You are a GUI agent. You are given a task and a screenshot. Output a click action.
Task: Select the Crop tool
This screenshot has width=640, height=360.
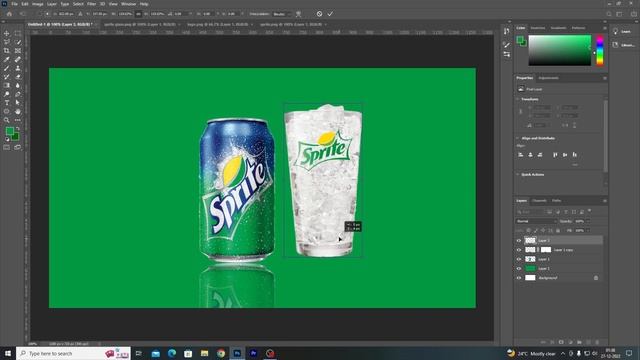pos(7,51)
